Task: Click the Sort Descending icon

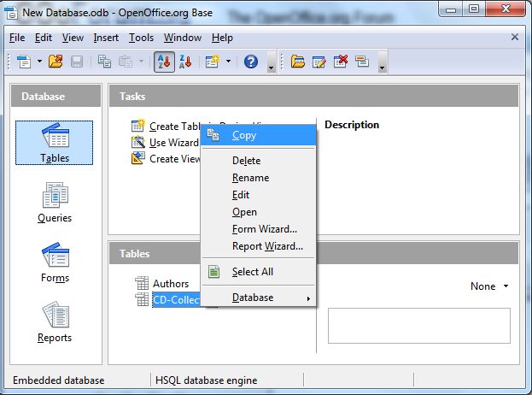Action: coord(184,62)
